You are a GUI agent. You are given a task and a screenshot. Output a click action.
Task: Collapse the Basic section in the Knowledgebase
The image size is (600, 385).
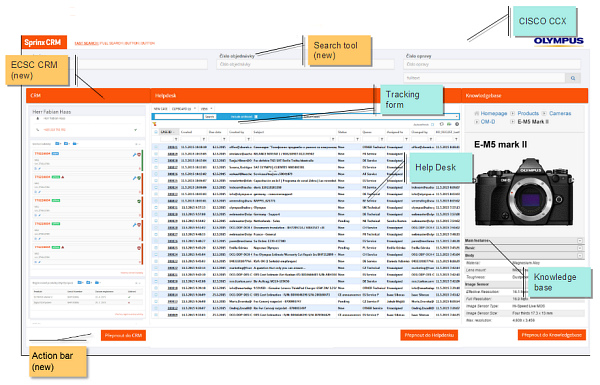(580, 248)
